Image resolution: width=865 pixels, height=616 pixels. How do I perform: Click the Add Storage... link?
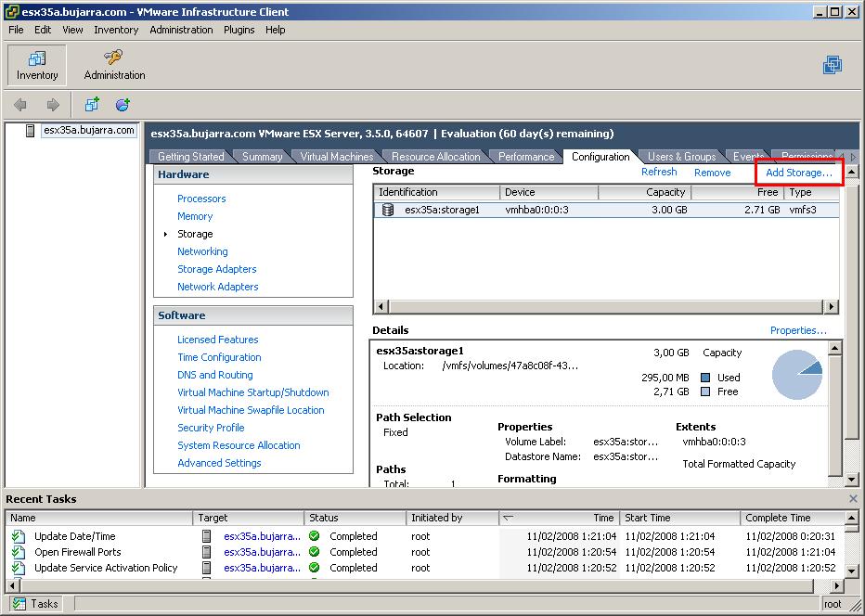coord(799,173)
